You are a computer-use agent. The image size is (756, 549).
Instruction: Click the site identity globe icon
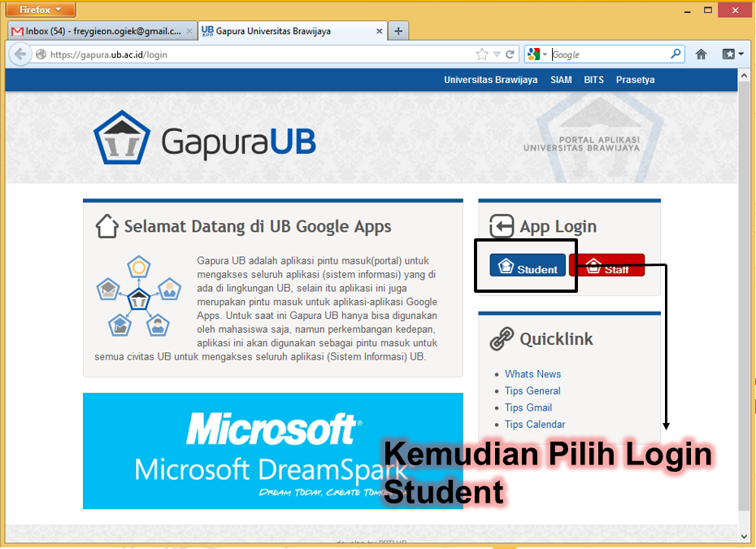(41, 54)
